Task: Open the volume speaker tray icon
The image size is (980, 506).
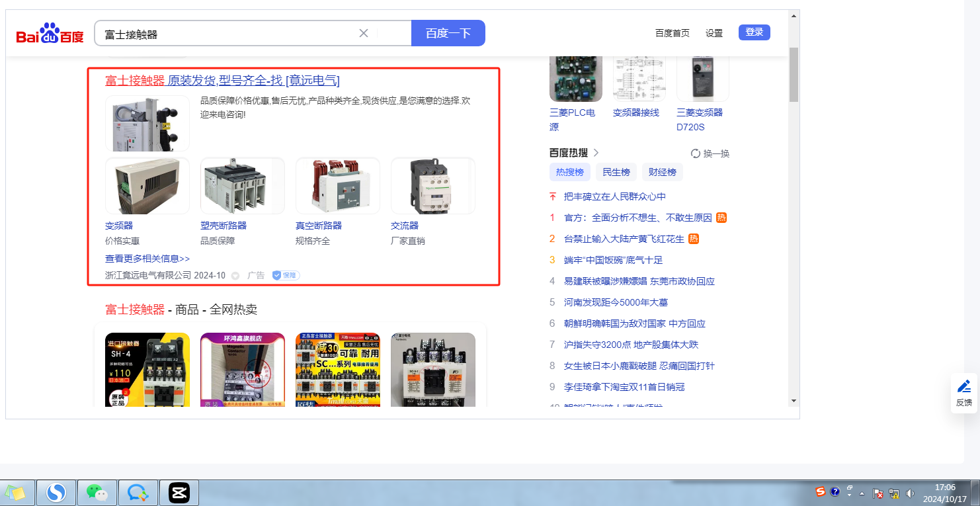Action: 910,493
